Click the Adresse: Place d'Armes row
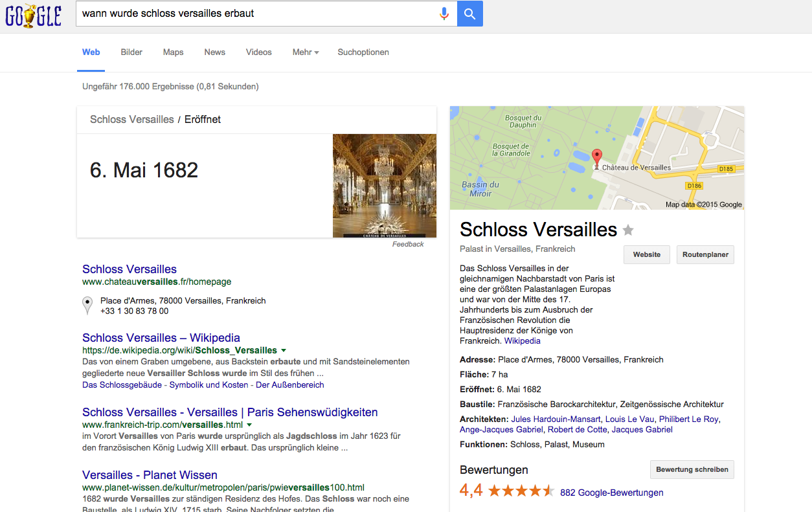Screen dimensions: 812x512 click(x=561, y=360)
